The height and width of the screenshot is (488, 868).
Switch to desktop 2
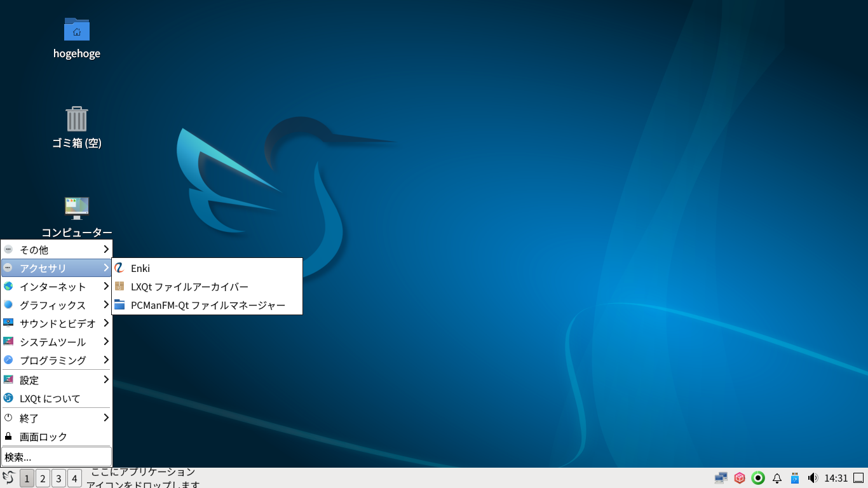click(x=43, y=478)
